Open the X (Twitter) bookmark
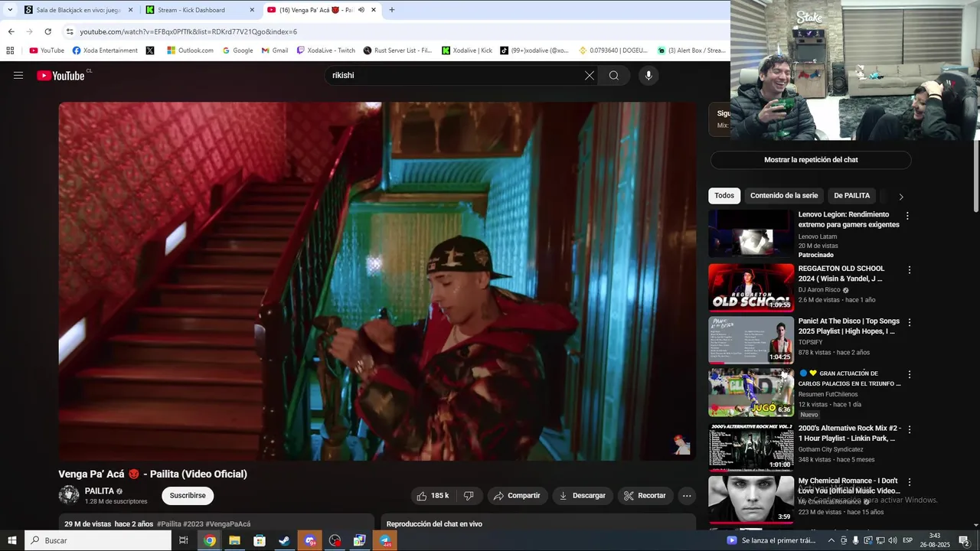The width and height of the screenshot is (980, 551). point(150,51)
